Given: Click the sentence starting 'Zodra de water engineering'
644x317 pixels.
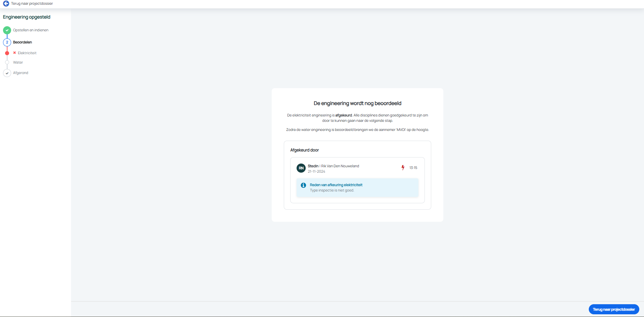Looking at the screenshot, I should point(358,130).
